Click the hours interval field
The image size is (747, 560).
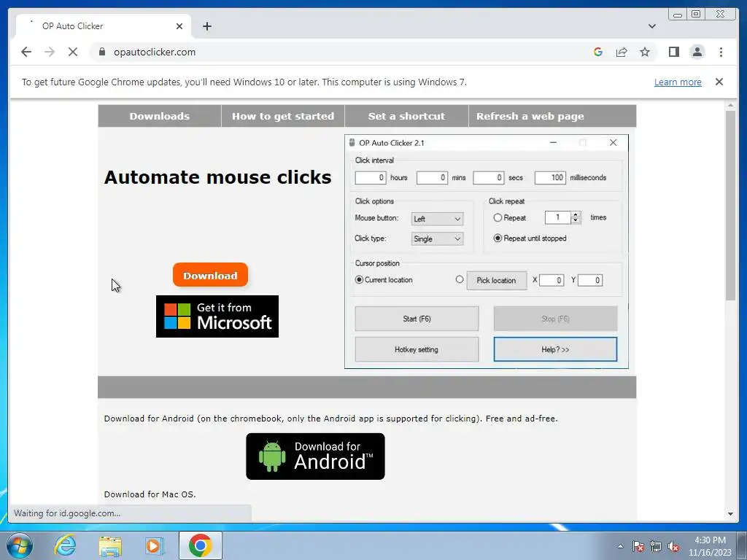click(370, 178)
